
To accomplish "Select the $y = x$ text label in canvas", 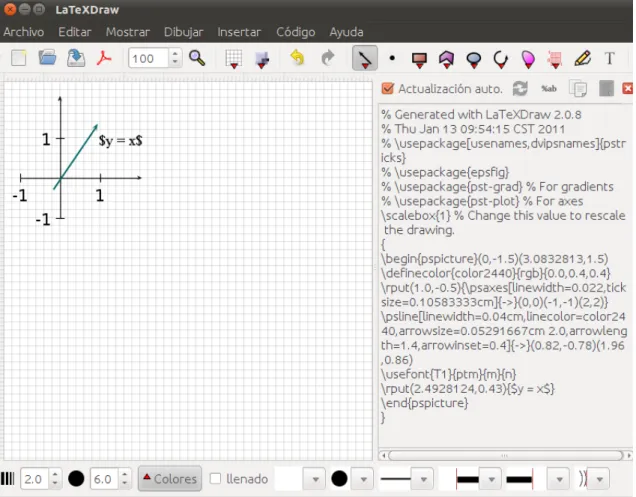I will [x=120, y=140].
